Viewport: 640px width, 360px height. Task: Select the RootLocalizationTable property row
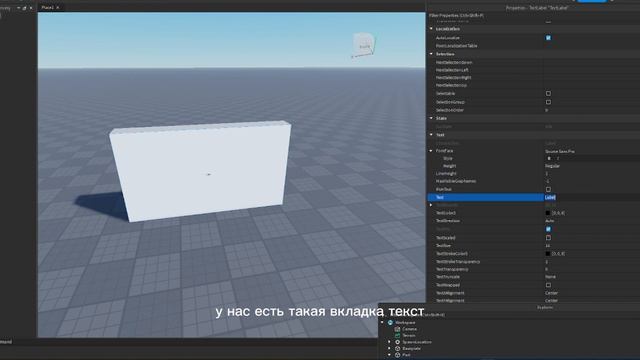click(x=533, y=46)
